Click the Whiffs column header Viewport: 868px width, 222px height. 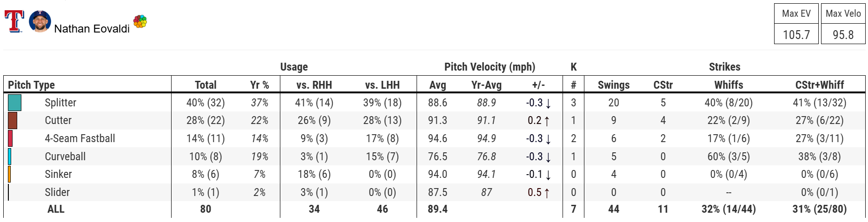pos(729,85)
